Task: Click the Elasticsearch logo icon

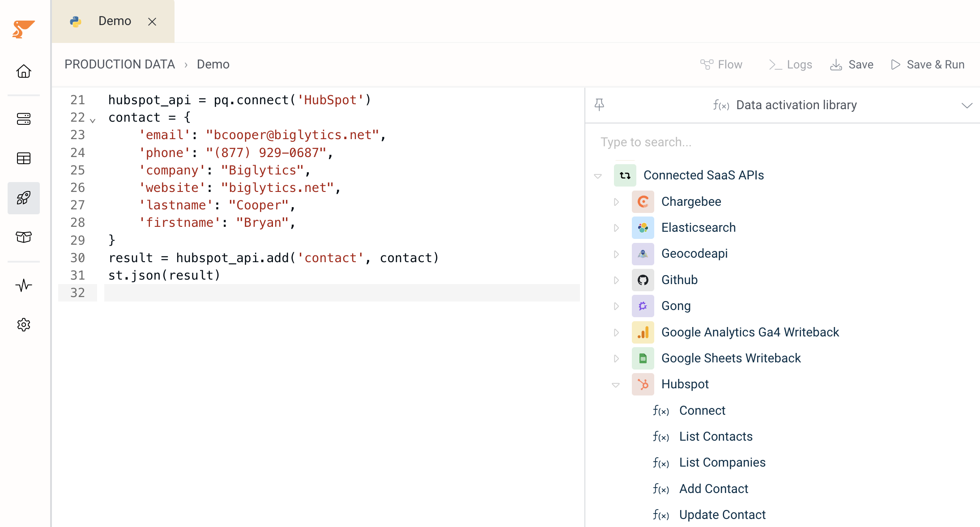Action: [x=643, y=228]
